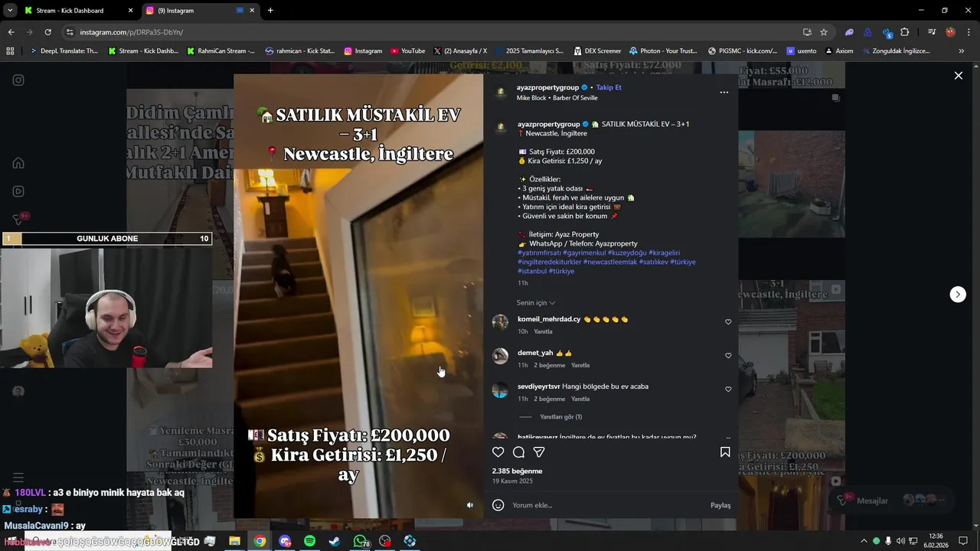Submit the comment with 'Paylaş'
The width and height of the screenshot is (980, 551).
click(x=720, y=505)
